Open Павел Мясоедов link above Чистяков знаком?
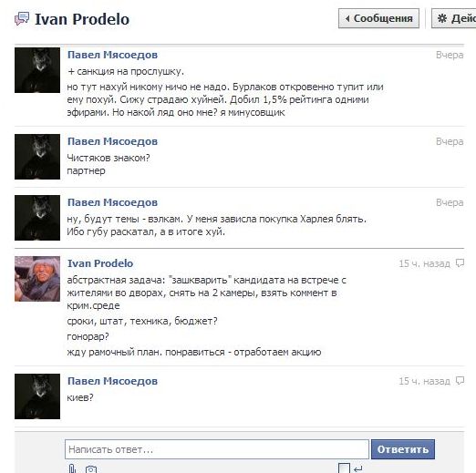The height and width of the screenshot is (473, 476). (112, 141)
